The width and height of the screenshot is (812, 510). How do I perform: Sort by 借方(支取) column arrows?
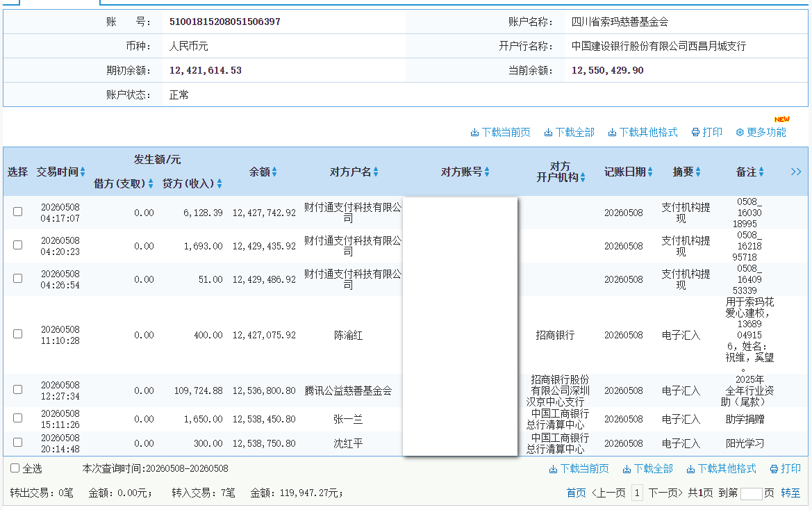coord(151,183)
